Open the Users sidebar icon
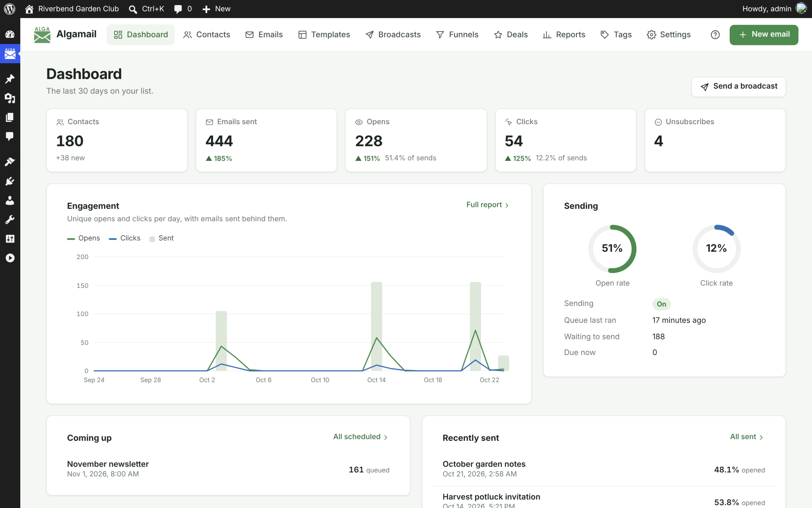This screenshot has width=812, height=508. click(10, 201)
